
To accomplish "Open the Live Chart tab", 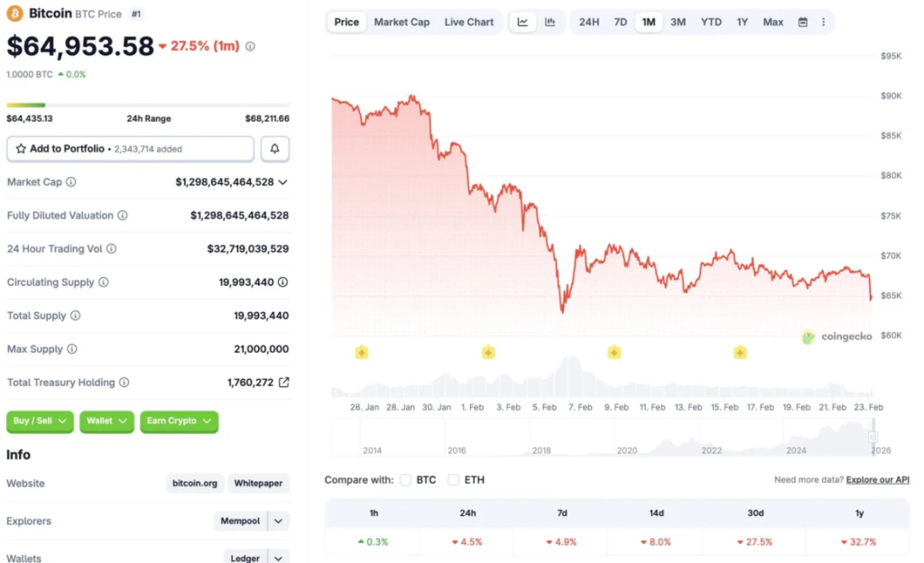I will pos(468,22).
